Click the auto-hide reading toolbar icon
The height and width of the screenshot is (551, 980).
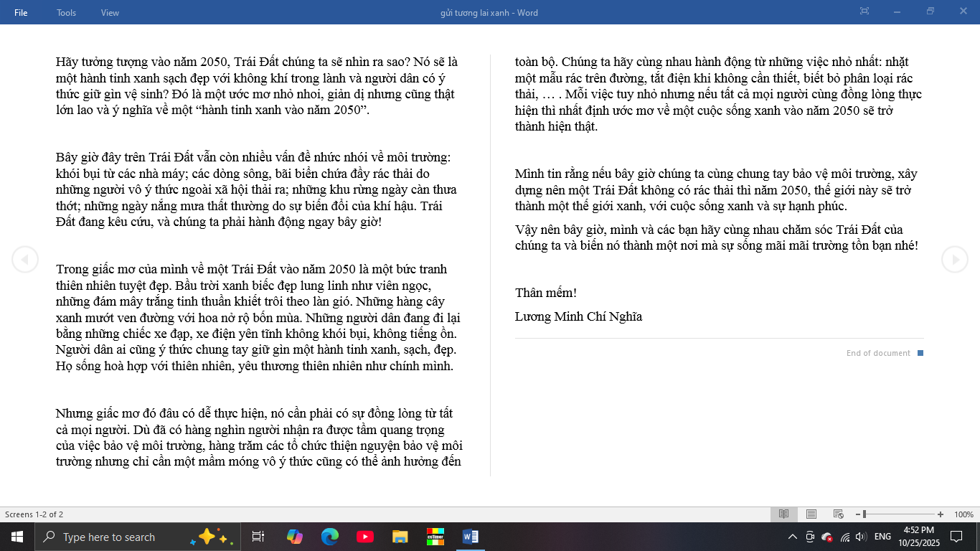864,11
